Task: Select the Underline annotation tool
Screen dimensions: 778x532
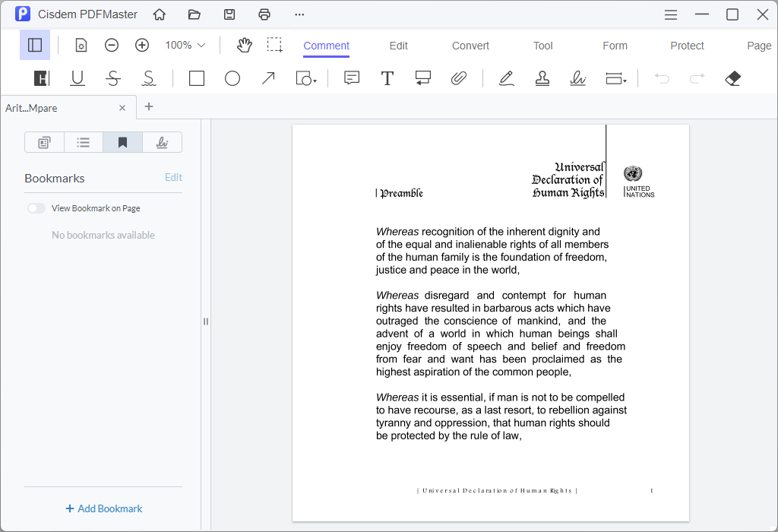Action: 77,78
